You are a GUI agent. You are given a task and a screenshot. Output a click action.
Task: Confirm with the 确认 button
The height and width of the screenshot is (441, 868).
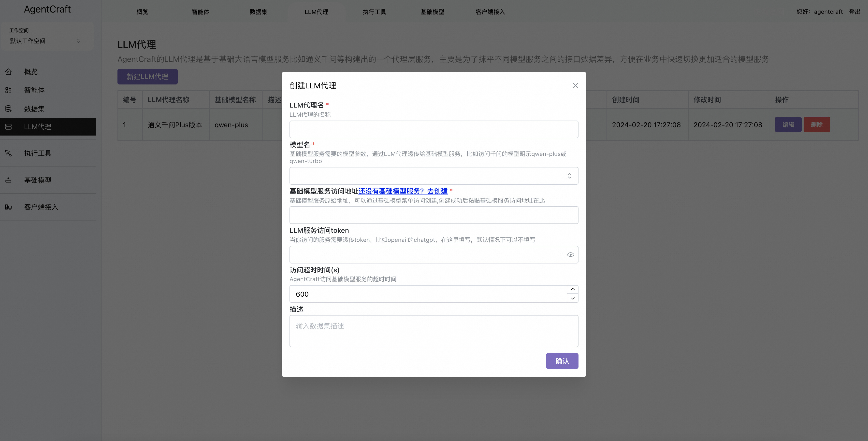[x=562, y=361]
